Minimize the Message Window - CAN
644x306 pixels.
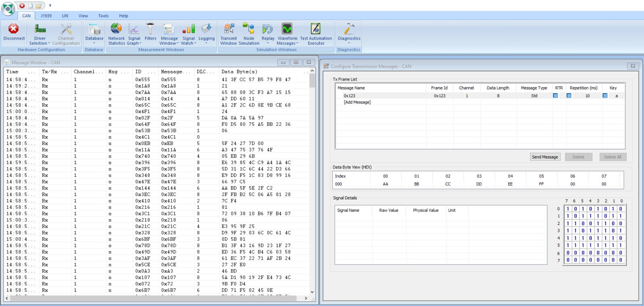pyautogui.click(x=283, y=62)
